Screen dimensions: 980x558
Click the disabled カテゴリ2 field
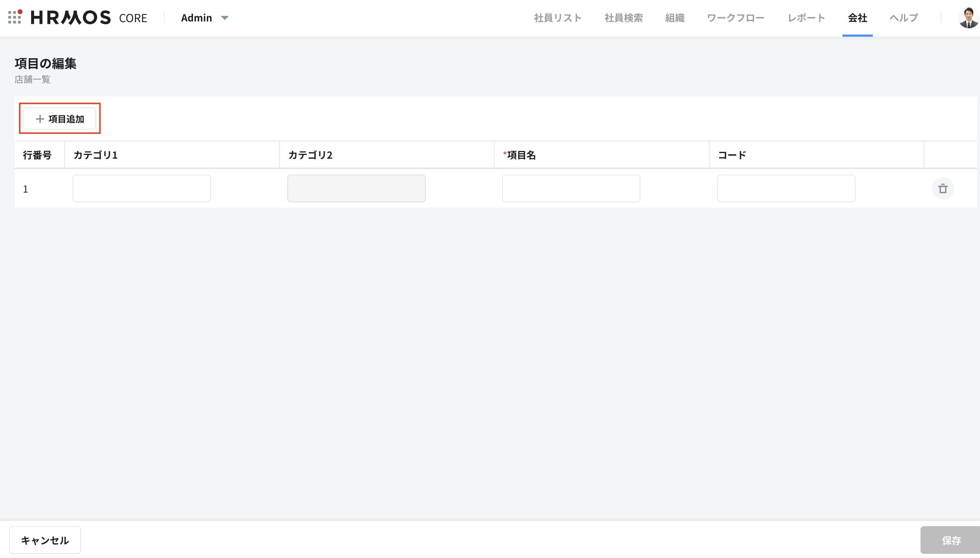point(356,188)
